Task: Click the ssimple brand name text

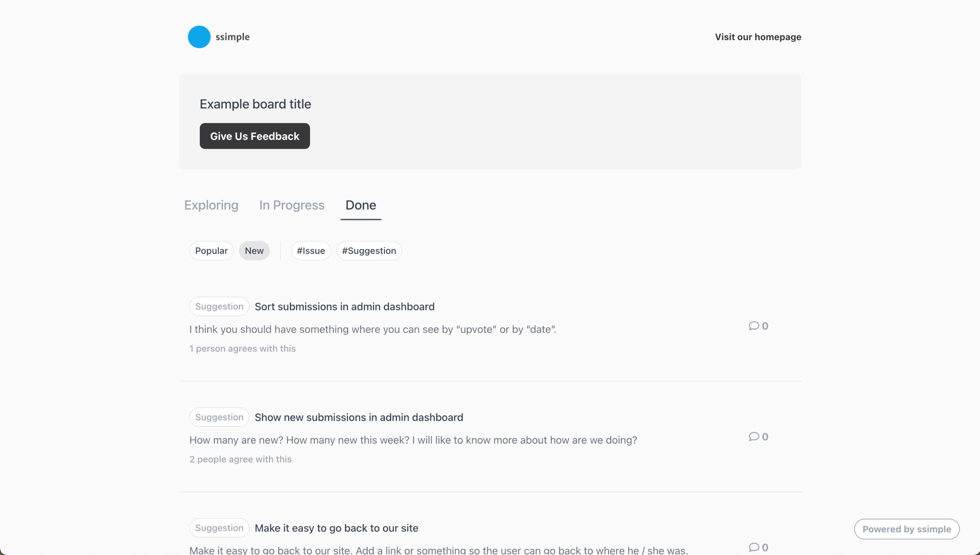Action: pos(232,37)
